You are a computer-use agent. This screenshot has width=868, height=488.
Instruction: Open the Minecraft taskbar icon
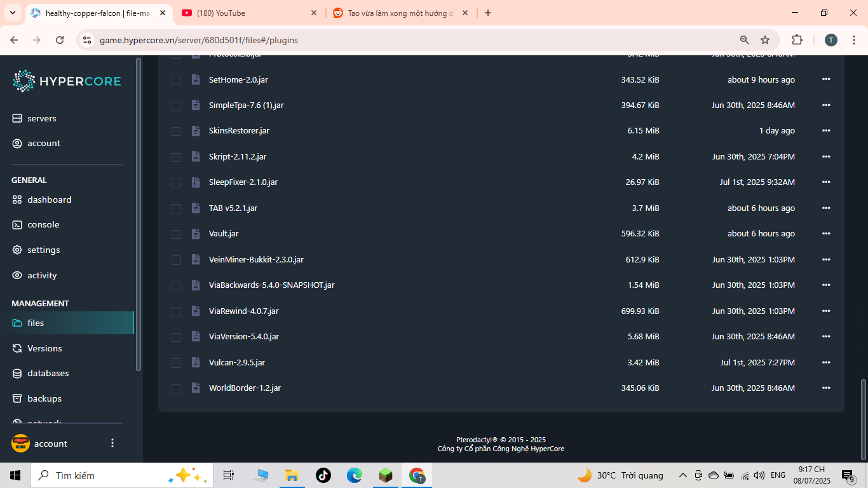pos(385,475)
